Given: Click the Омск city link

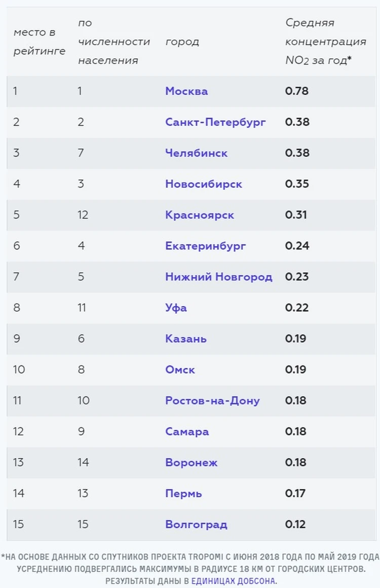Looking at the screenshot, I should [x=180, y=370].
